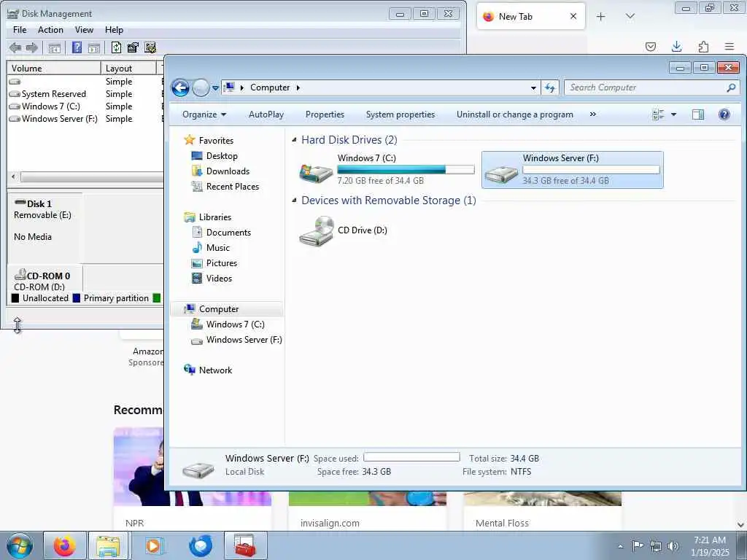Click the Refresh icon in the Disk Management toolbar
747x560 pixels.
[x=116, y=47]
